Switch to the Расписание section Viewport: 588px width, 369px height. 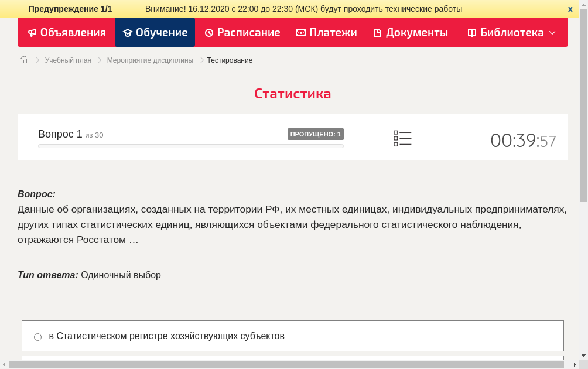(x=248, y=33)
